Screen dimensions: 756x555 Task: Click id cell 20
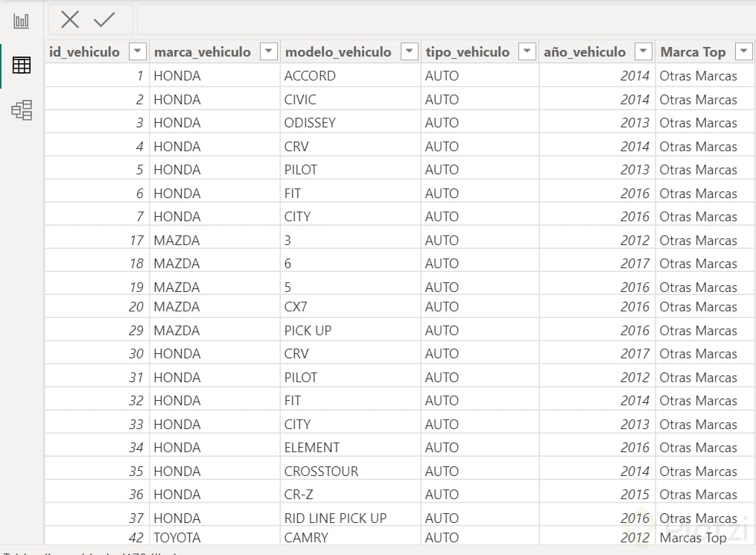97,307
